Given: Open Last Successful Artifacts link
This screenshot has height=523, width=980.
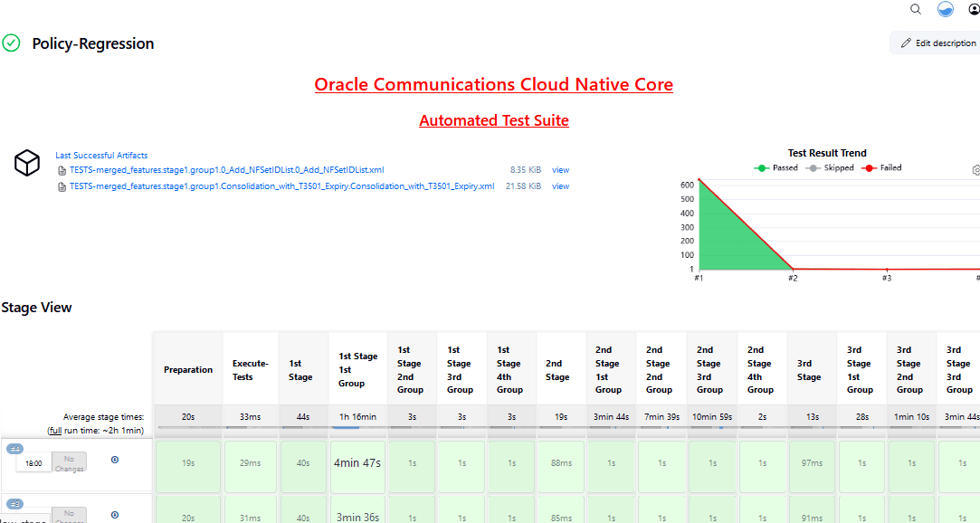Looking at the screenshot, I should click(x=101, y=155).
